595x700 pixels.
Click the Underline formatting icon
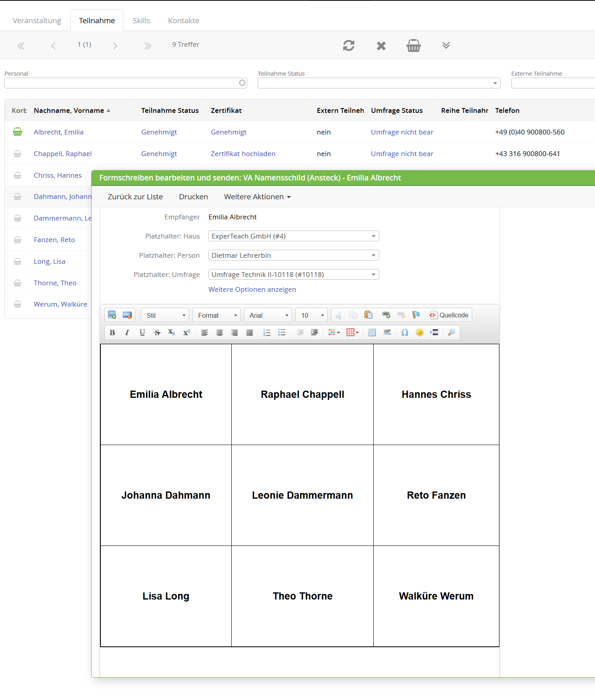point(142,332)
